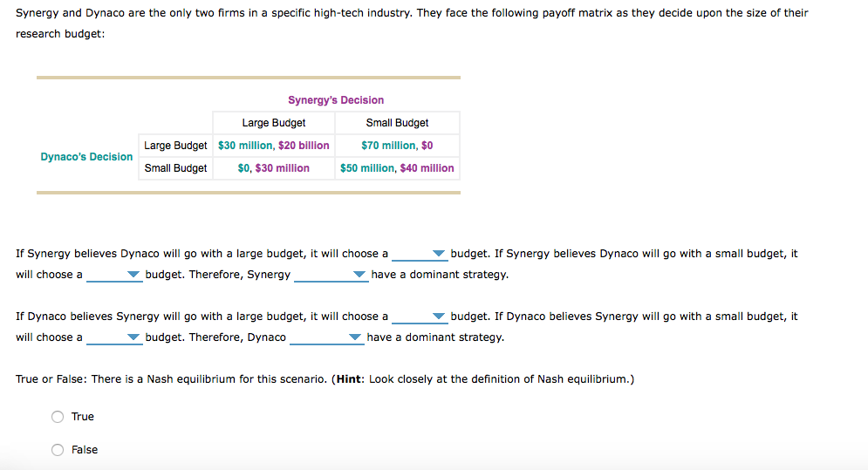This screenshot has width=868, height=470.
Task: Choose the False radio button
Action: [58, 450]
